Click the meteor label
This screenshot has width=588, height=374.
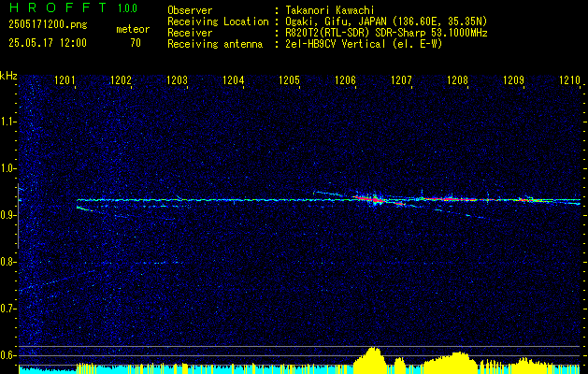[133, 29]
